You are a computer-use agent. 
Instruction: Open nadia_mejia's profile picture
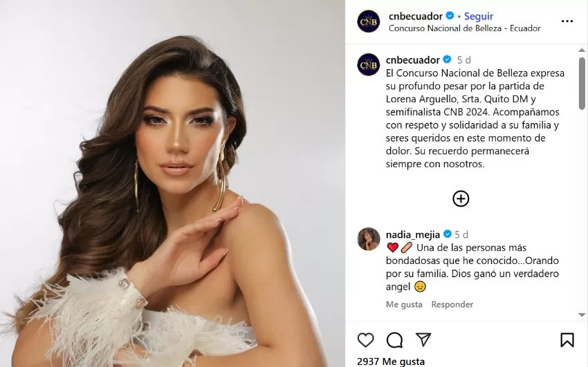click(x=369, y=239)
